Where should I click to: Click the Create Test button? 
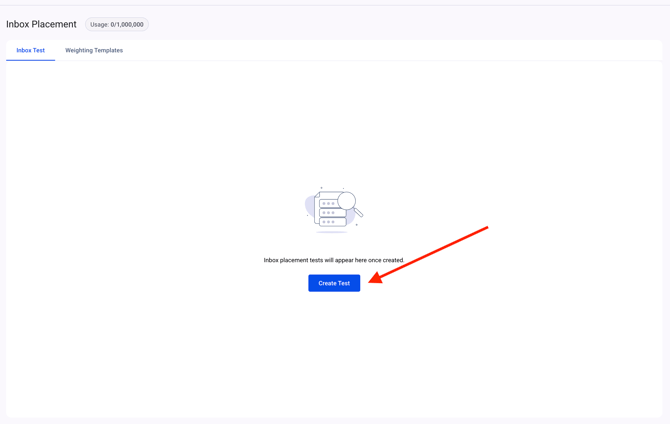click(x=334, y=283)
